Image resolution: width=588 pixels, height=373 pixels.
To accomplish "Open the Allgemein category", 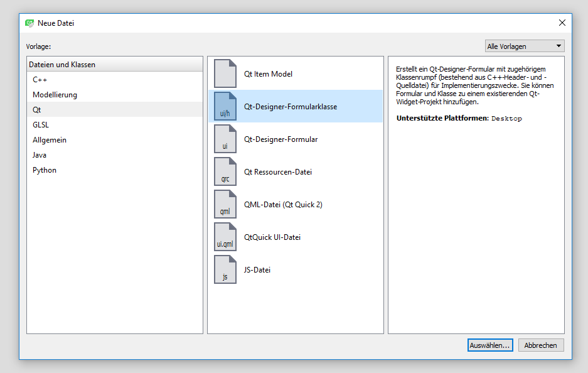I will (115, 139).
